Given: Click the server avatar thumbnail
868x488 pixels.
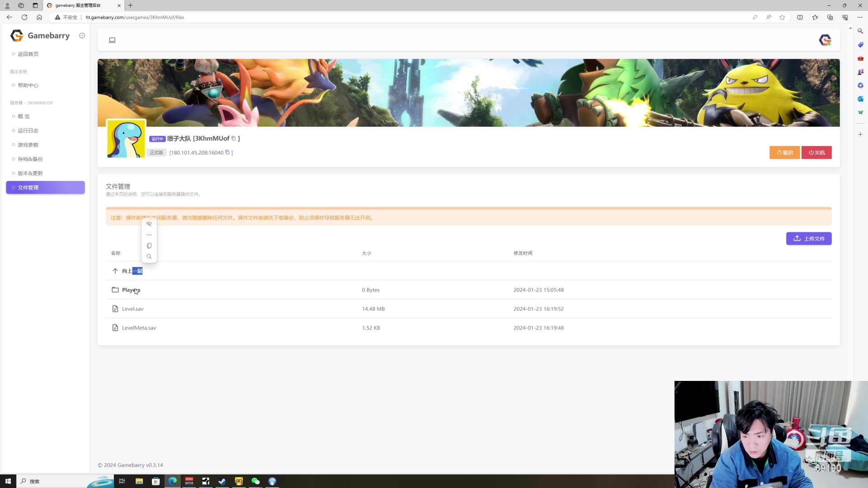Looking at the screenshot, I should tap(126, 139).
